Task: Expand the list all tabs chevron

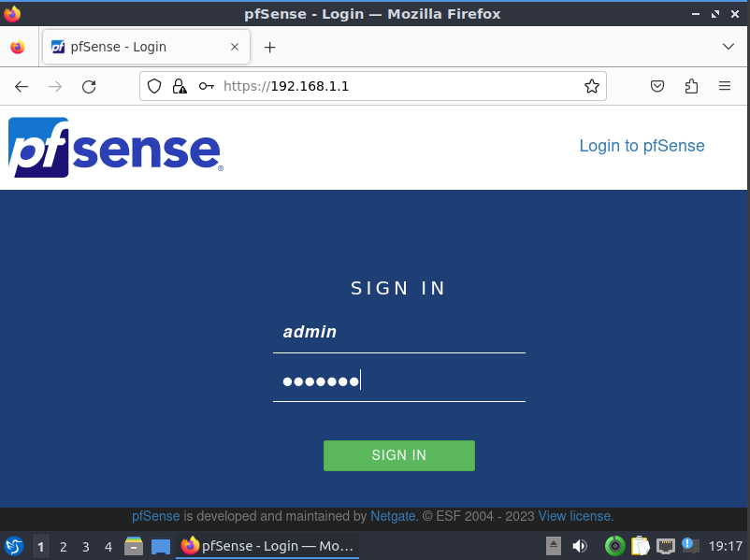Action: [x=728, y=47]
